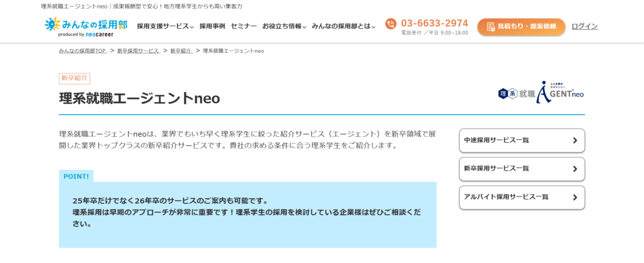Click the ログイン link
The height and width of the screenshot is (263, 644).
point(584,26)
